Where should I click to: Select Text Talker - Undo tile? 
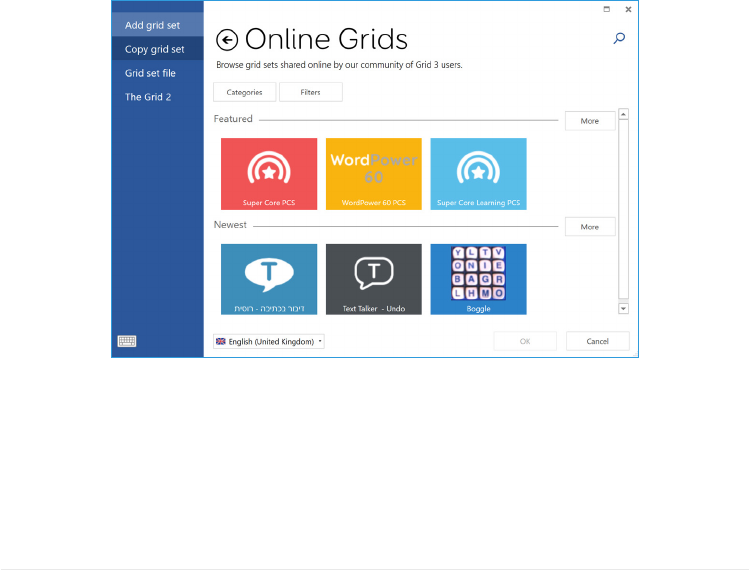[x=374, y=280]
